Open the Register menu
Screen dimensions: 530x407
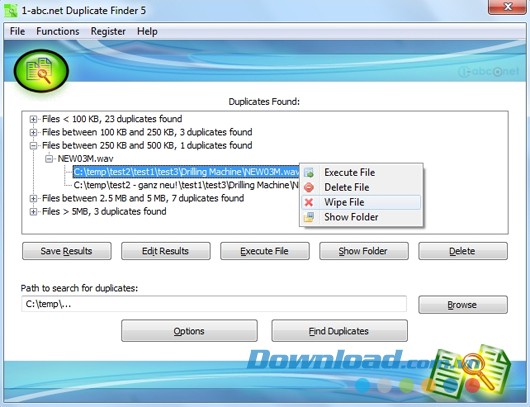coord(108,31)
